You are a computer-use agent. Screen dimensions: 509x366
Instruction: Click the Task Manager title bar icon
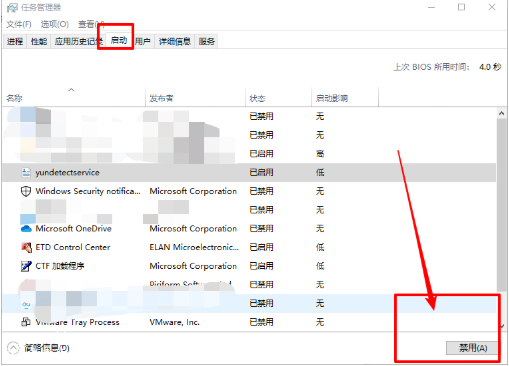(12, 7)
